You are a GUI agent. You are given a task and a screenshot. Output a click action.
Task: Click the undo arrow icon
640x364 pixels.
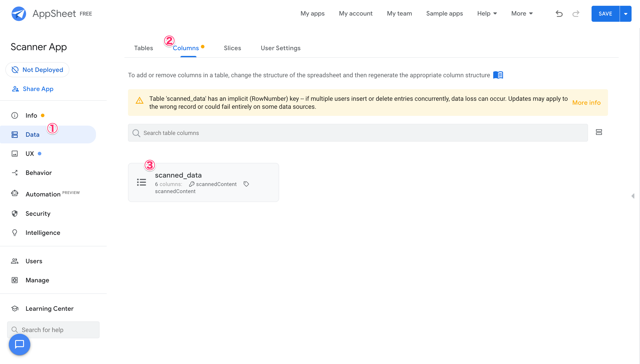click(559, 14)
